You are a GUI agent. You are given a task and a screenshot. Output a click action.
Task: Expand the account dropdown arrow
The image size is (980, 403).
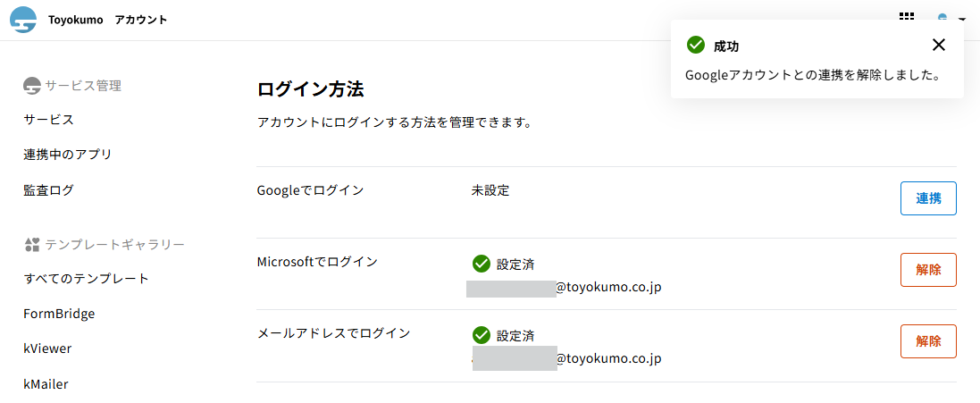click(962, 19)
